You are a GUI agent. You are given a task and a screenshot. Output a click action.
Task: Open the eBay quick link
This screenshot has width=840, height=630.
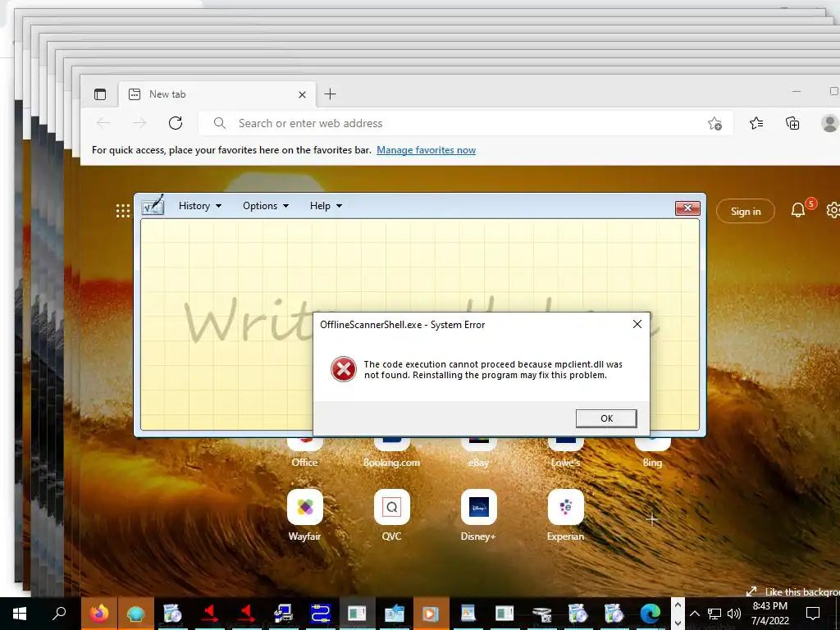(x=478, y=453)
